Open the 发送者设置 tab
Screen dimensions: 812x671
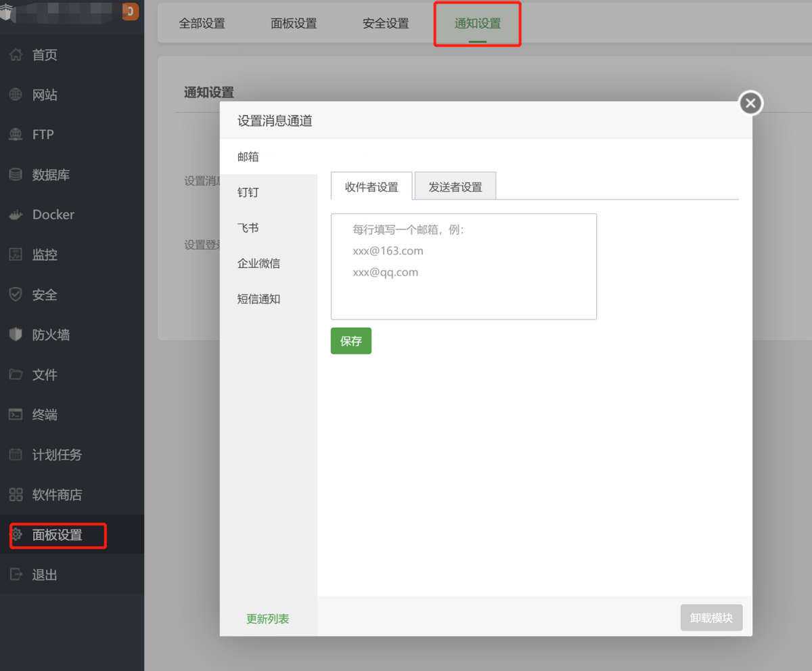pos(455,186)
